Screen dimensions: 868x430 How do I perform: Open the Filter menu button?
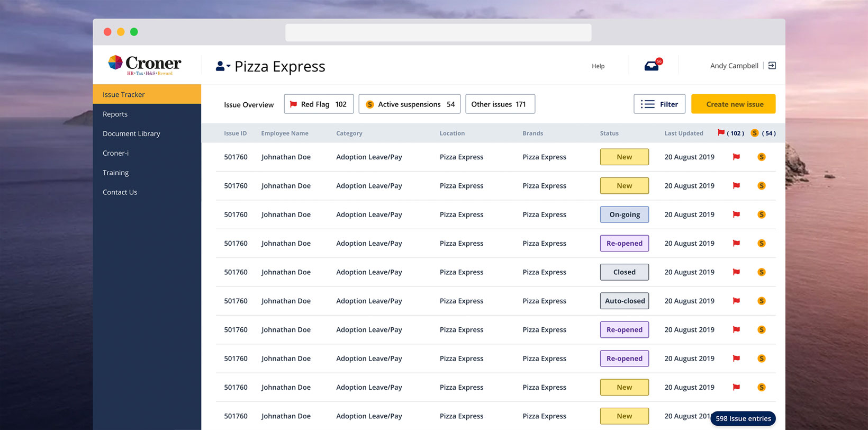coord(659,104)
